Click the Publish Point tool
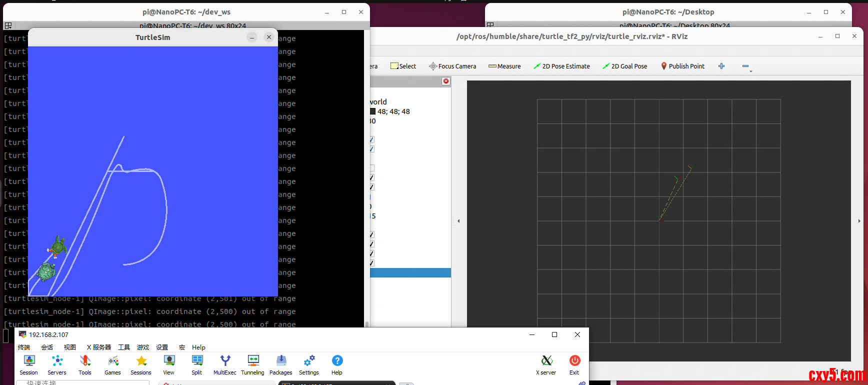This screenshot has width=868, height=385. 682,66
